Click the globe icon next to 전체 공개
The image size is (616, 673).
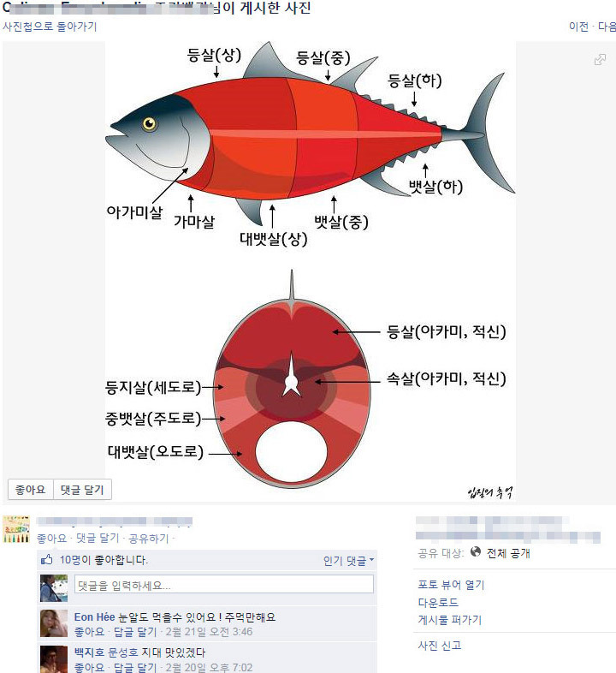[x=476, y=551]
